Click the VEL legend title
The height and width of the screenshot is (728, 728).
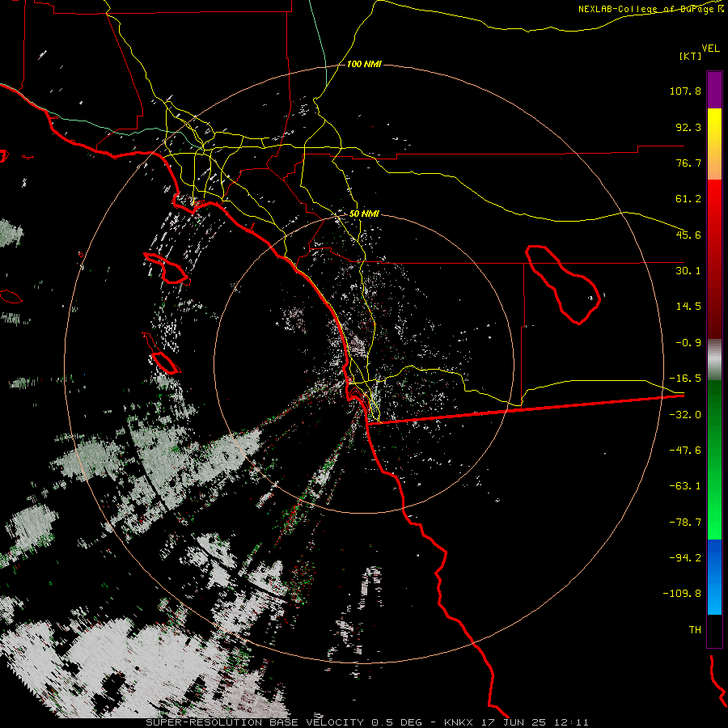click(x=710, y=49)
